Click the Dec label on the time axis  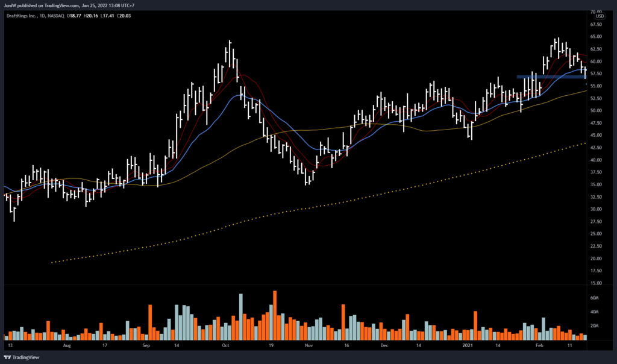click(x=384, y=347)
